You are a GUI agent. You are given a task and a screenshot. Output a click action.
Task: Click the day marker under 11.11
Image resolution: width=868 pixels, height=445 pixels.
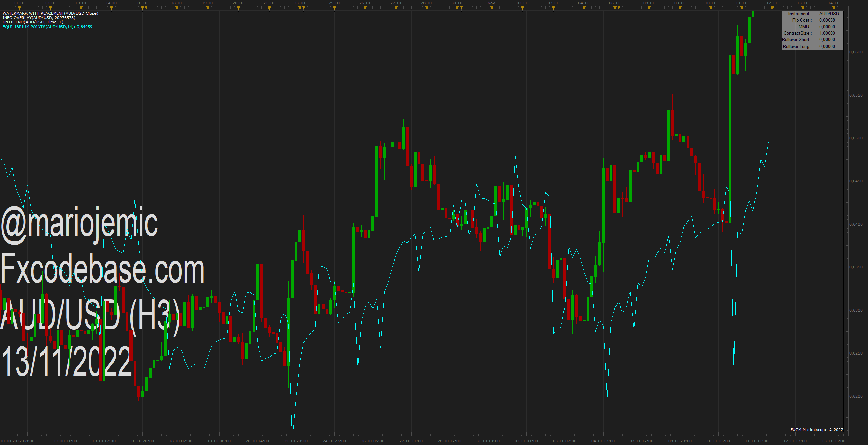coord(742,8)
